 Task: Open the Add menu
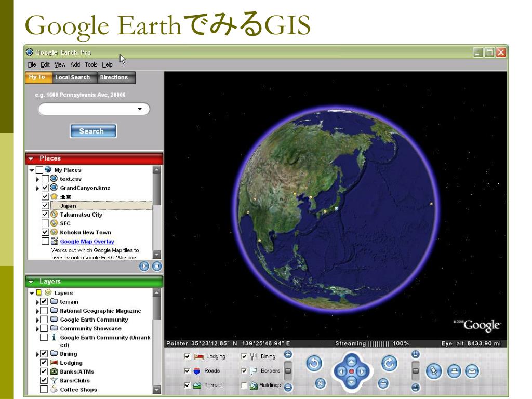[x=75, y=64]
